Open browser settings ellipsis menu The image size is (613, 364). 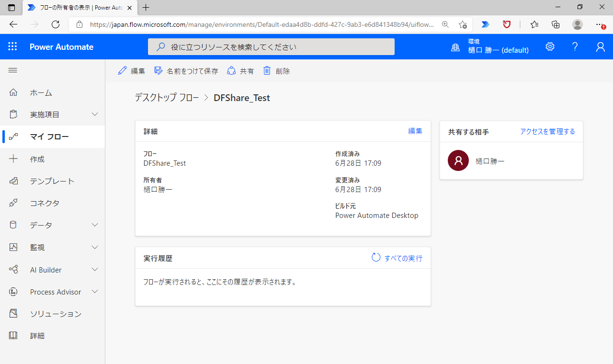click(x=600, y=24)
